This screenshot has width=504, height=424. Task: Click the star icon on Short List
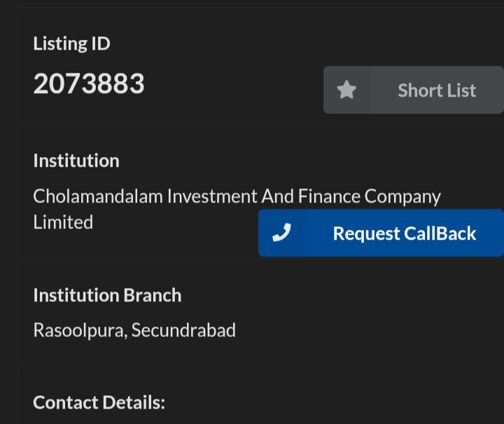pyautogui.click(x=346, y=90)
